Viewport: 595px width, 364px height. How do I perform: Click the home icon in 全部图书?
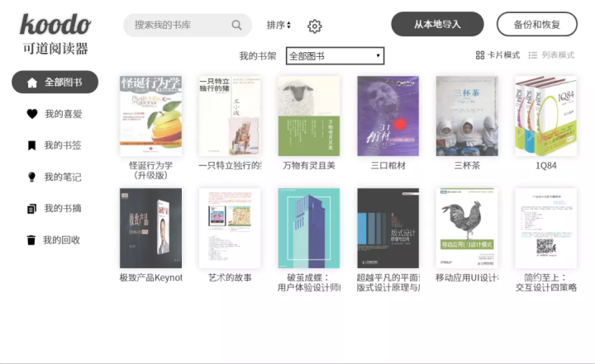pos(32,83)
